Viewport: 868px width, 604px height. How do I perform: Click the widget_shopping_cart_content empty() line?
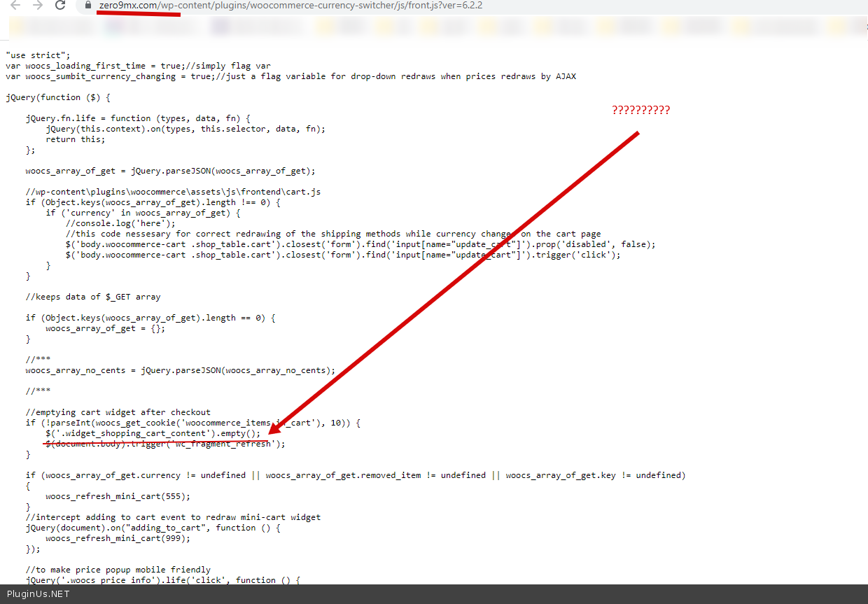point(153,433)
